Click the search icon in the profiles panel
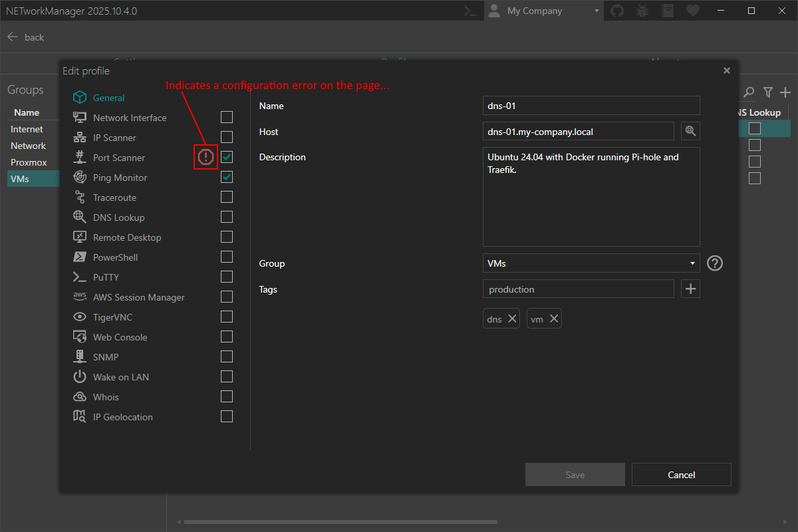 [749, 92]
